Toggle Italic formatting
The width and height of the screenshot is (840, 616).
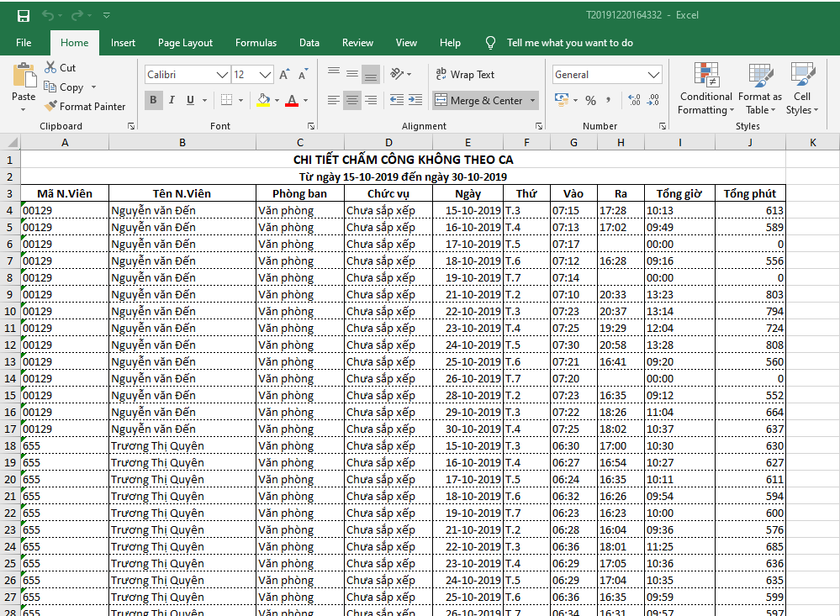click(x=172, y=100)
